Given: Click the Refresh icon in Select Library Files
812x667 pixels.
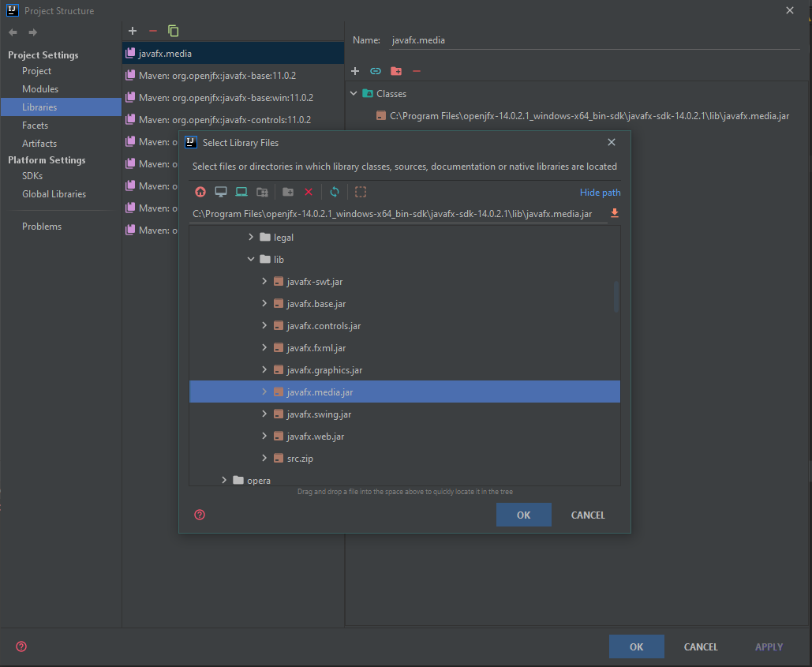Looking at the screenshot, I should click(x=334, y=192).
